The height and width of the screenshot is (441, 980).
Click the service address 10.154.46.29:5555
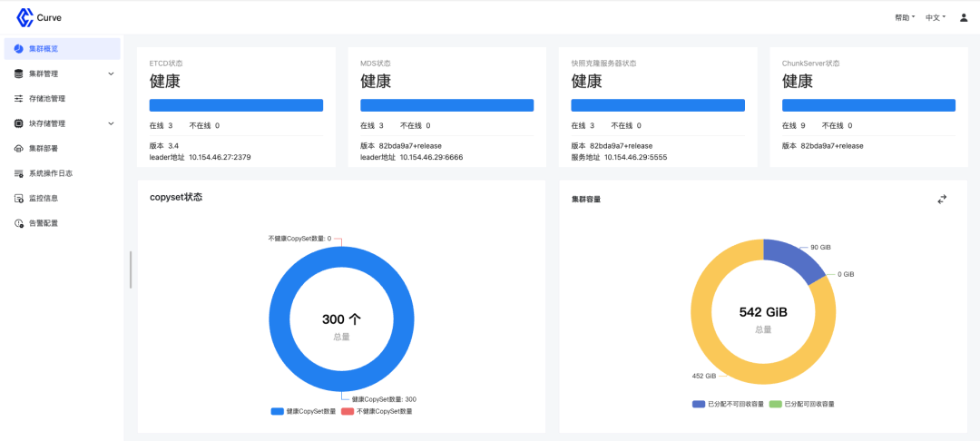(635, 157)
